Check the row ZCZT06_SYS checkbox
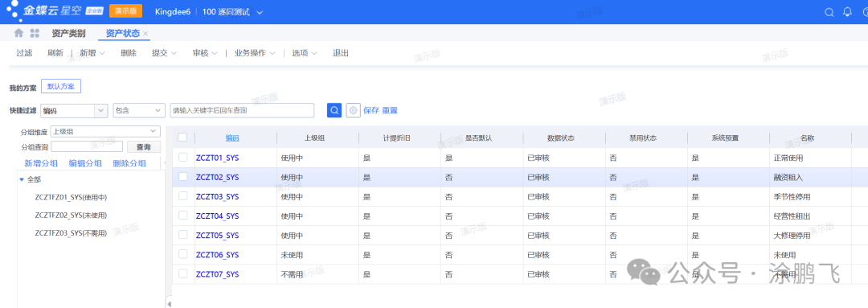 182,255
